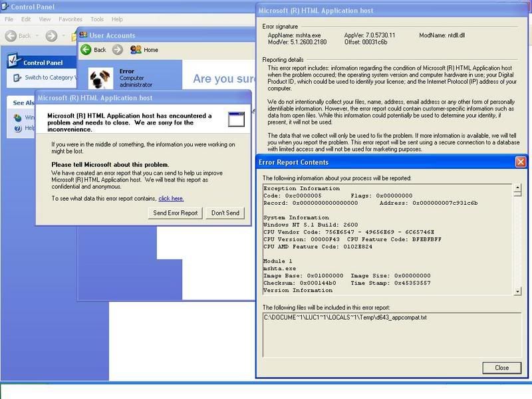Click Close button in Error Report Contents
Viewport: 532px width, 399px height.
[x=501, y=368]
